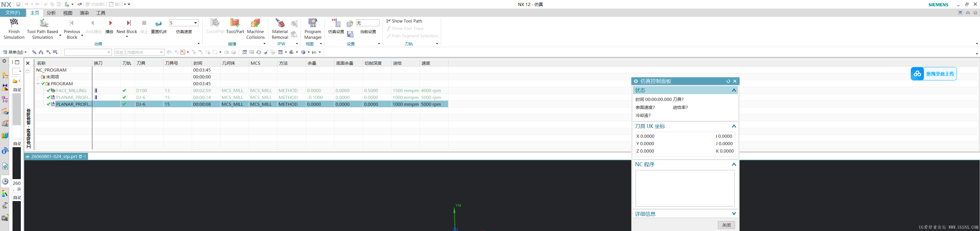Collapse the NC 程序 section
Screen dimensions: 980x231
[734, 164]
